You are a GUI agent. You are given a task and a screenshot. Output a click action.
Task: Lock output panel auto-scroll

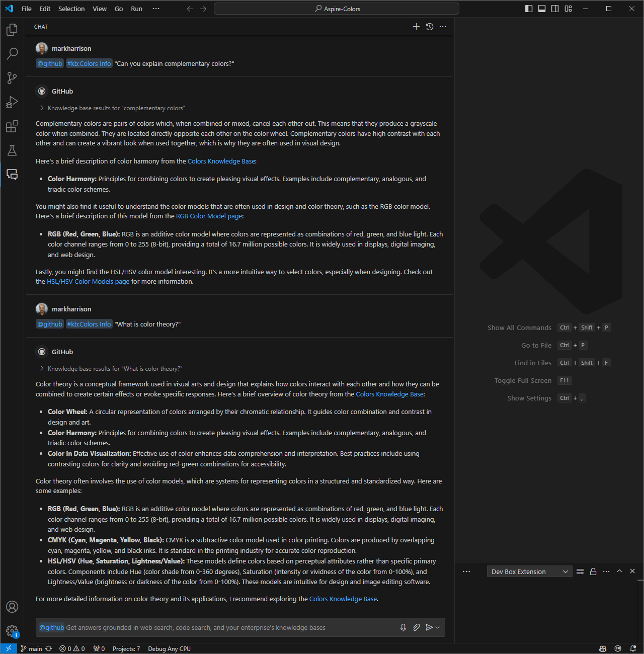pos(593,571)
